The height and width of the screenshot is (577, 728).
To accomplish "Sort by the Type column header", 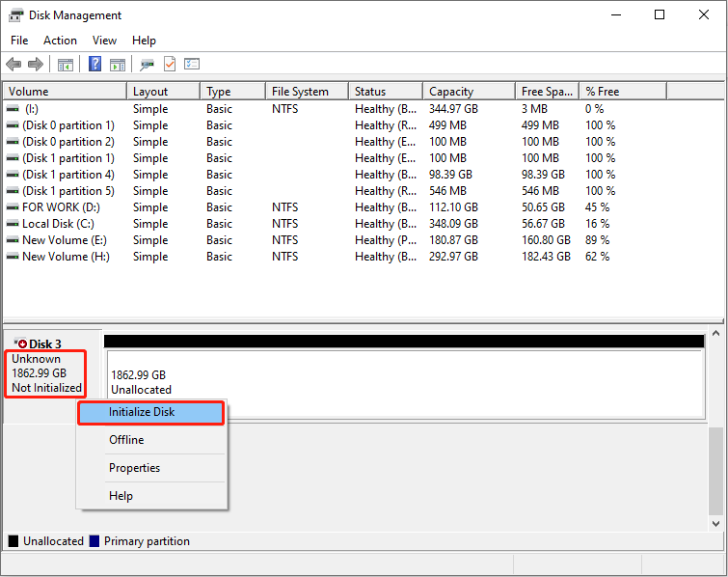I will coord(233,92).
